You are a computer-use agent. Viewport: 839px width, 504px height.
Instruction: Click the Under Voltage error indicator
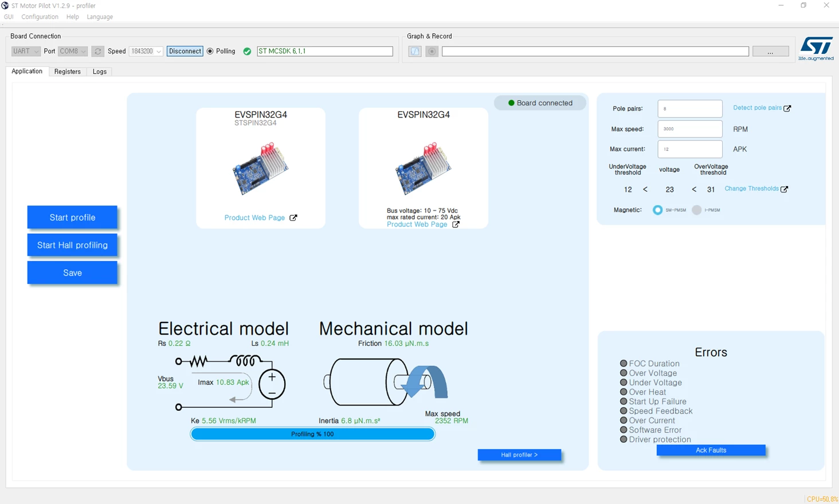[x=624, y=382]
